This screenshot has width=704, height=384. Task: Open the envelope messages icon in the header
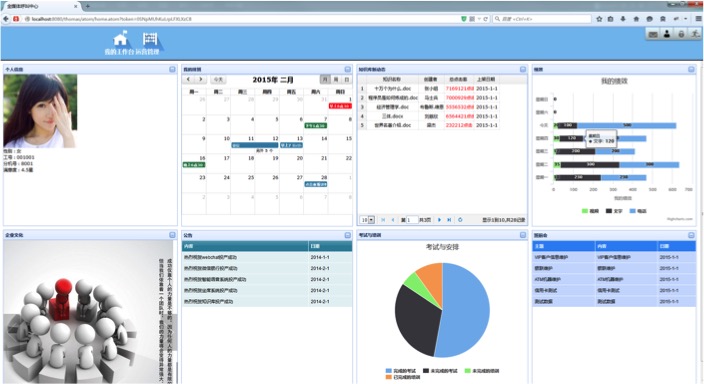click(653, 34)
